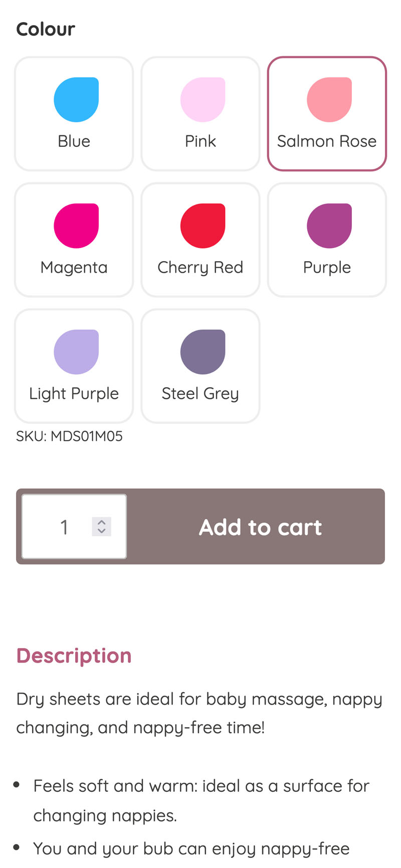Image resolution: width=401 pixels, height=868 pixels.
Task: Pick the "Steel Grey" option label
Action: pyautogui.click(x=200, y=394)
